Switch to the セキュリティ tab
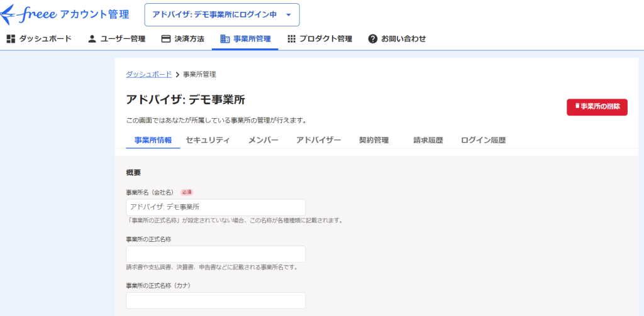The image size is (644, 316). [x=208, y=140]
